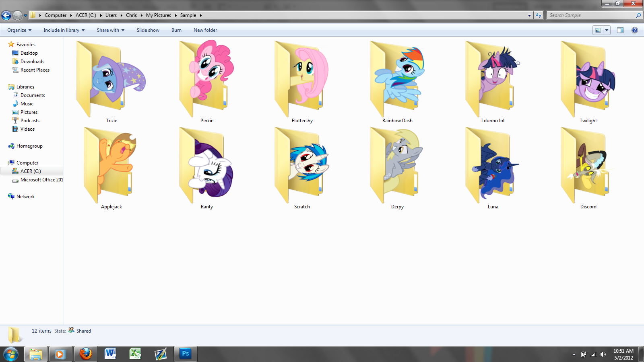Open Firefox from the taskbar
The image size is (644, 362).
(85, 354)
